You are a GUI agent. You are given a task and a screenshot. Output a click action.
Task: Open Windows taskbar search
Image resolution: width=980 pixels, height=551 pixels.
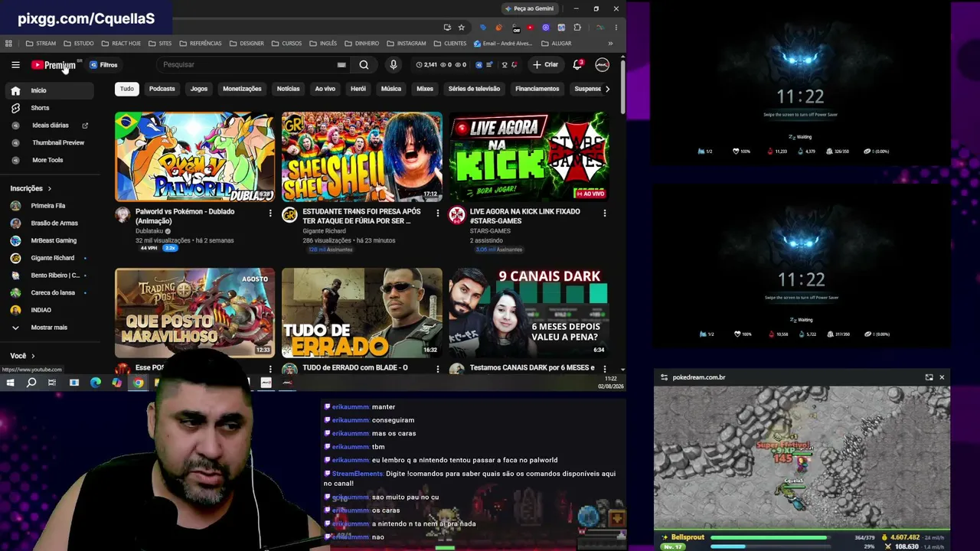click(x=31, y=382)
